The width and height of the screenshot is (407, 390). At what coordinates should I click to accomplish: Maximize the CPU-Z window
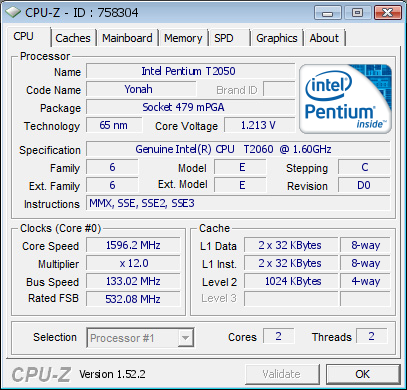(x=357, y=13)
